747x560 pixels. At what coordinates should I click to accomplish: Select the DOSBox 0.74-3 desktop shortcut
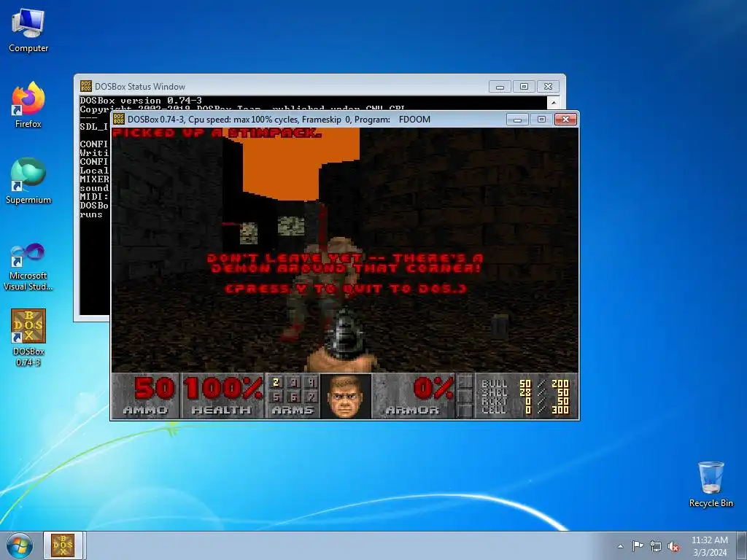(x=28, y=338)
